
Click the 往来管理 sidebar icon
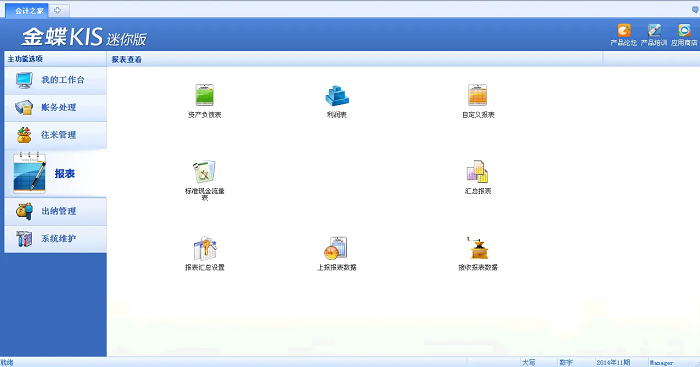tap(24, 135)
